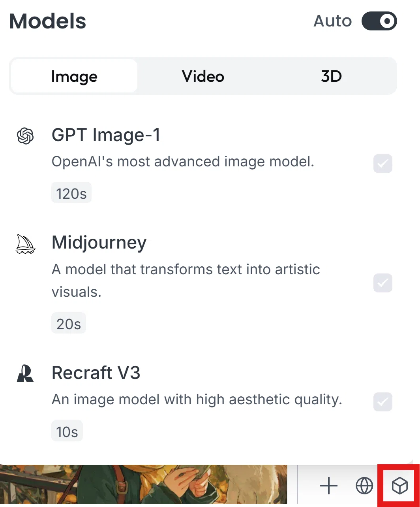Switch to the Video tab
This screenshot has height=507, width=420.
click(203, 76)
